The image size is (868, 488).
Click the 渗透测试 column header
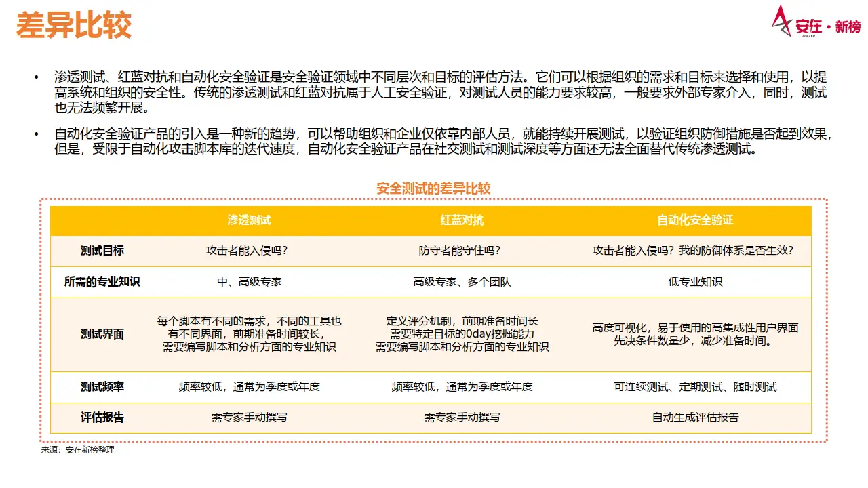tap(249, 220)
